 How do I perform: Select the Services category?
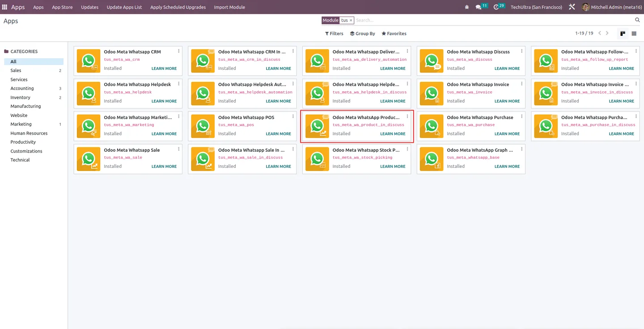click(34, 80)
